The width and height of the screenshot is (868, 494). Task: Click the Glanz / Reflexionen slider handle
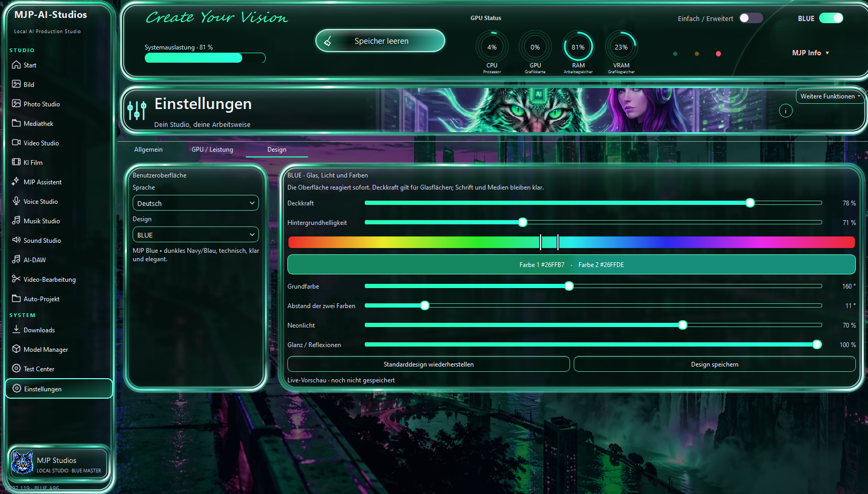[817, 344]
